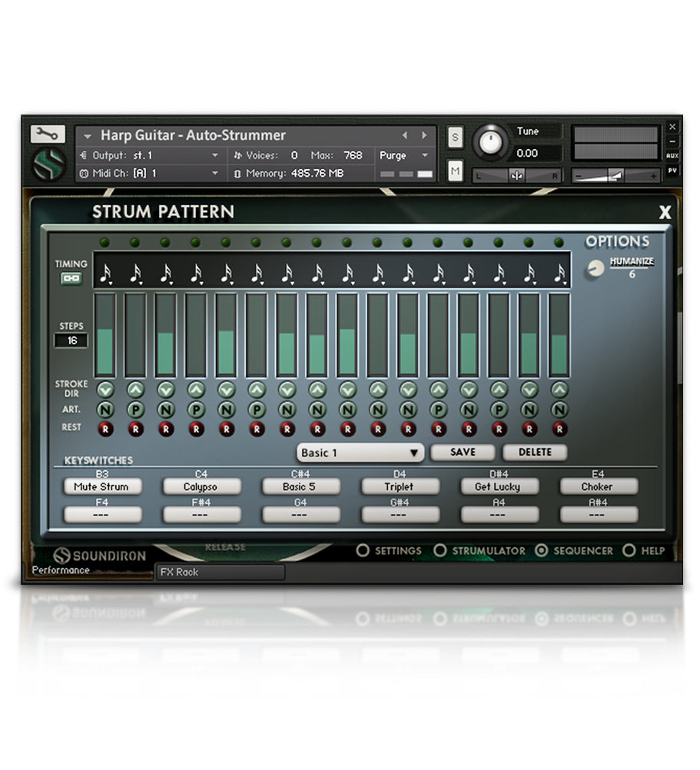Click the pan slider between L and R

point(516,175)
